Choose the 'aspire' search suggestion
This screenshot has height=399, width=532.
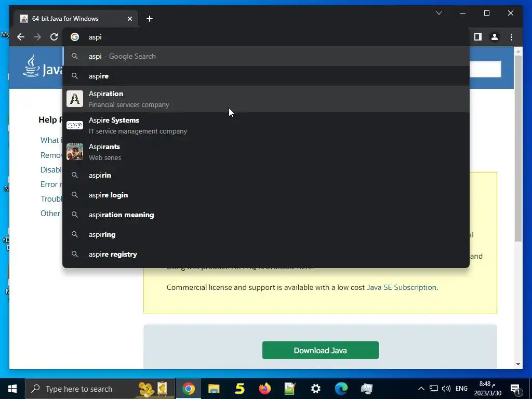pos(266,76)
